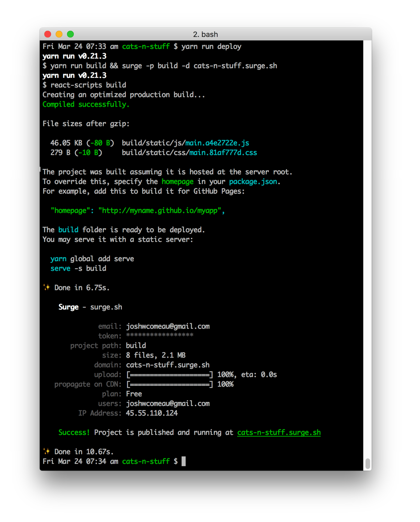Click the main.81af777d.css file name
Viewport: 420px width, 522px height.
pyautogui.click(x=223, y=153)
